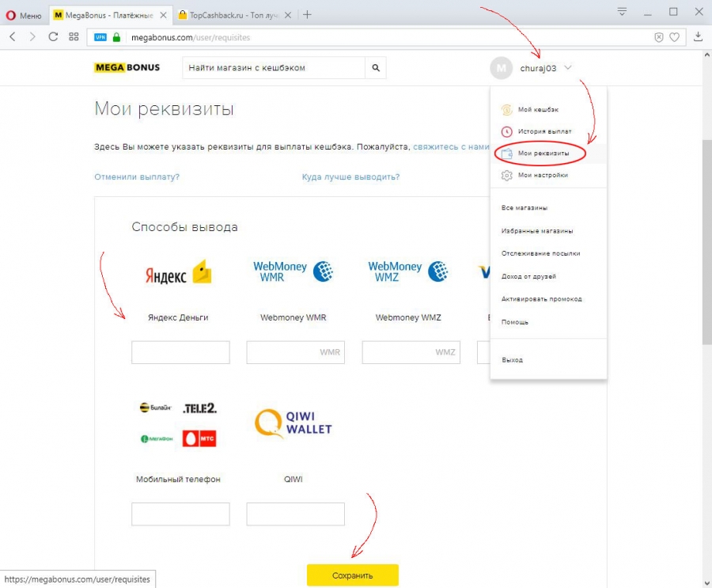Click the user avatar circle
The image size is (712, 588).
502,68
